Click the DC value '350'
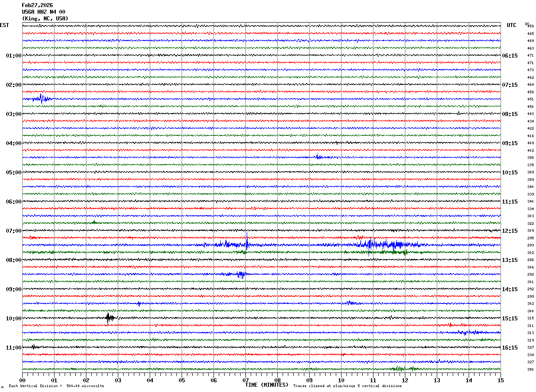 pyautogui.click(x=530, y=370)
